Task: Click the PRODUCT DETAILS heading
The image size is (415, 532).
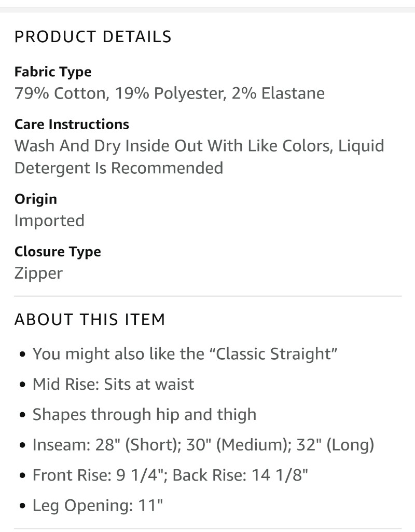Action: pos(93,37)
